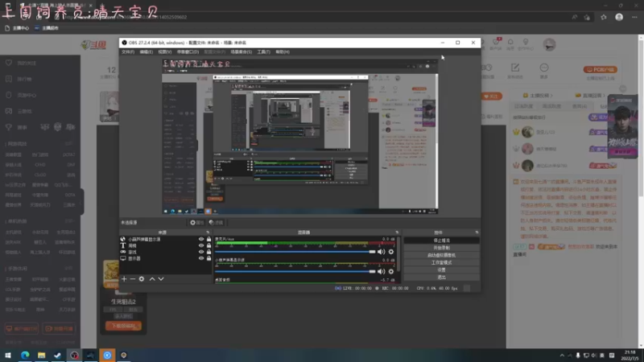
Task: Toggle lock of game capture source
Action: pos(208,252)
